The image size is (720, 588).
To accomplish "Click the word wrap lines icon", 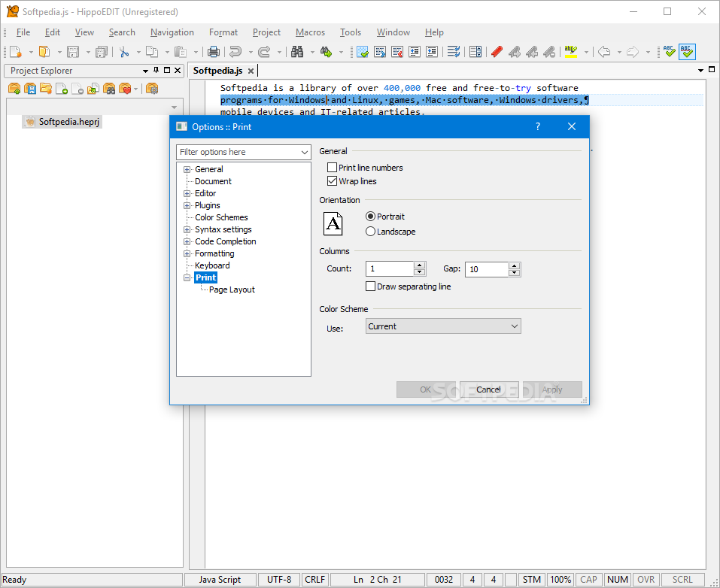I will (454, 52).
